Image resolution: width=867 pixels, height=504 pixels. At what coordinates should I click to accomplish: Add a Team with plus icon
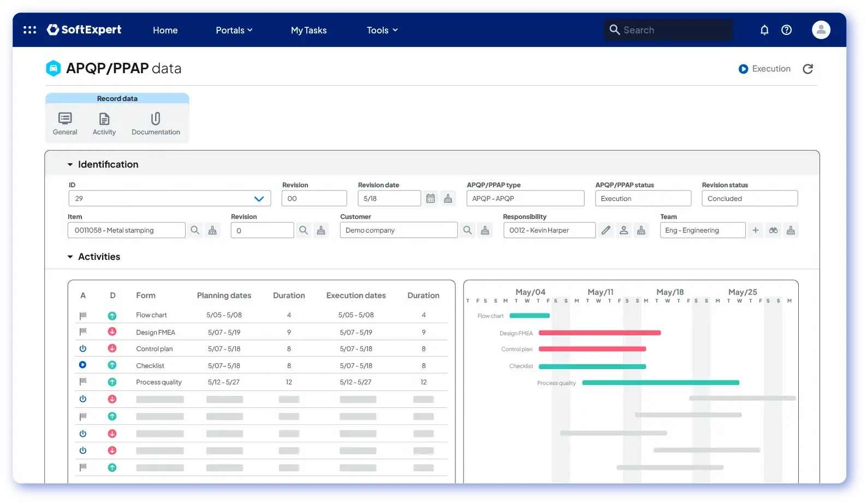coord(756,230)
